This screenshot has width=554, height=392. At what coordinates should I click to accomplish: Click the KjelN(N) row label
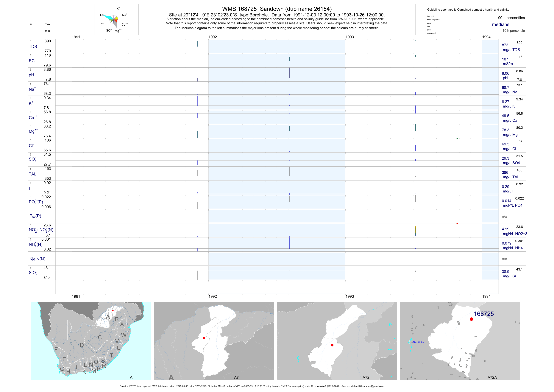pos(37,259)
